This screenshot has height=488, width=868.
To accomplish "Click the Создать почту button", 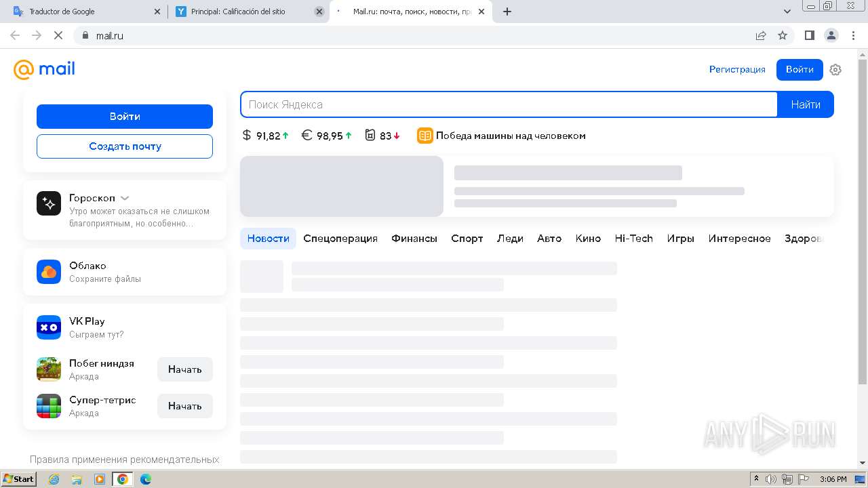I will coord(125,146).
